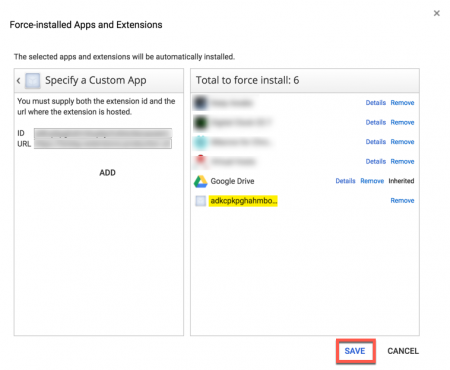The width and height of the screenshot is (450, 370).
Task: Open Details for the first listed app
Action: click(376, 103)
